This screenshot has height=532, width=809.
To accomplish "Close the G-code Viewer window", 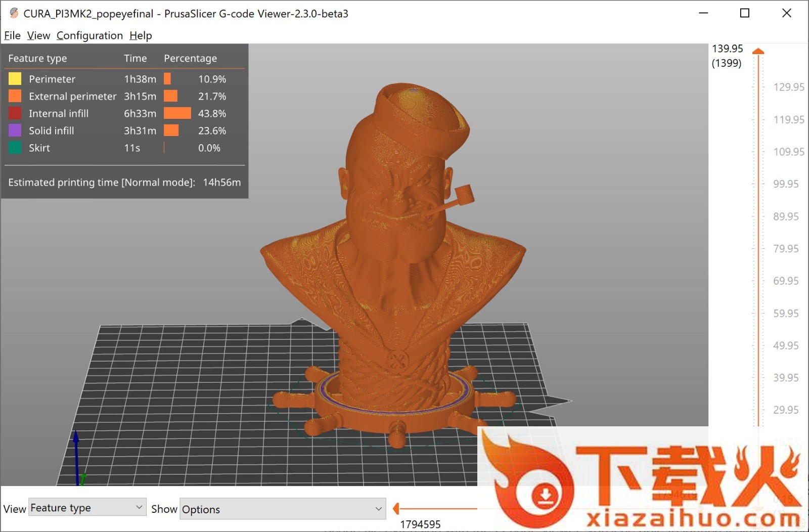I will pos(787,13).
